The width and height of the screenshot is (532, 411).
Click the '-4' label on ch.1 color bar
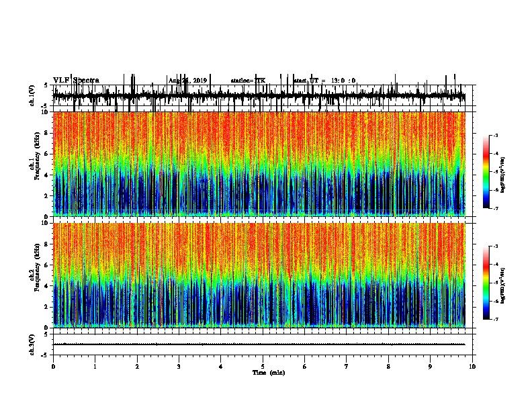click(x=495, y=154)
